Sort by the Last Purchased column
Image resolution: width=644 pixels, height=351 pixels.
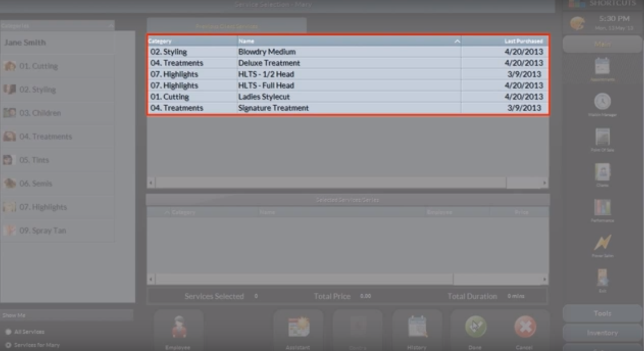[x=523, y=41]
